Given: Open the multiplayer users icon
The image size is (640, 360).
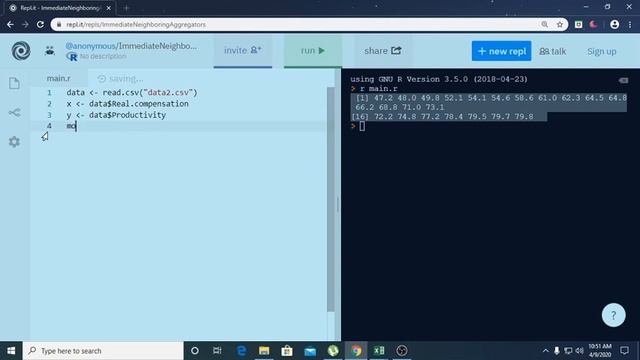Looking at the screenshot, I should click(x=50, y=51).
